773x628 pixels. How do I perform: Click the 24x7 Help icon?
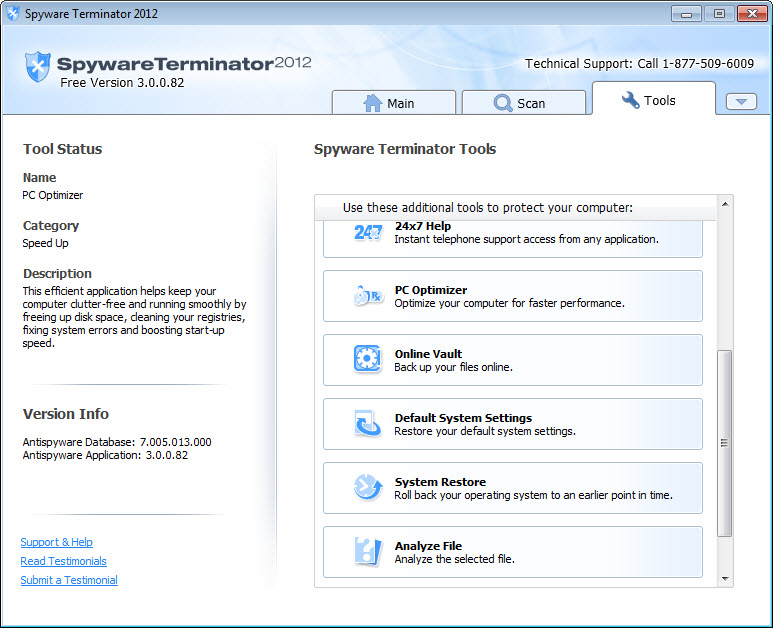tap(368, 232)
